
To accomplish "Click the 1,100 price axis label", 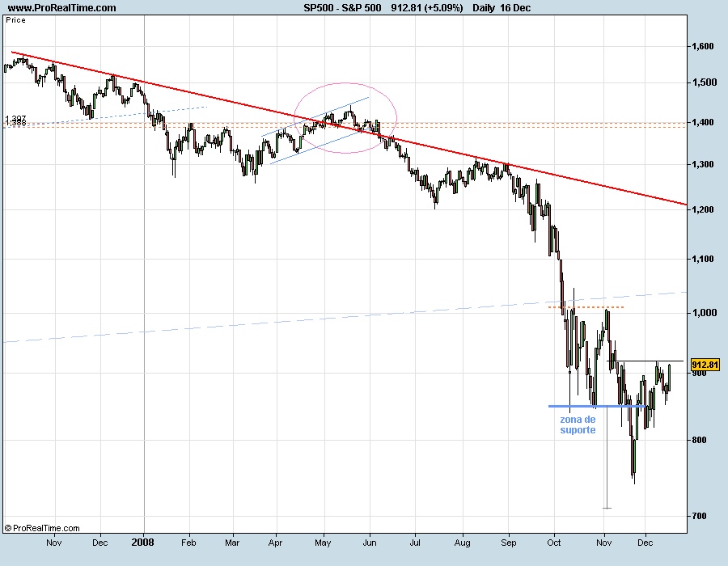I will pyautogui.click(x=702, y=259).
